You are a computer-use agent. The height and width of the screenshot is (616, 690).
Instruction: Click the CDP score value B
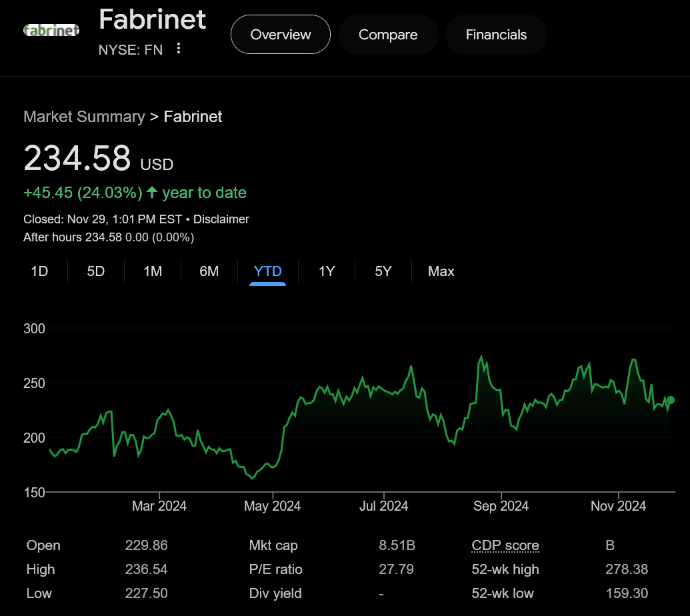(x=610, y=545)
